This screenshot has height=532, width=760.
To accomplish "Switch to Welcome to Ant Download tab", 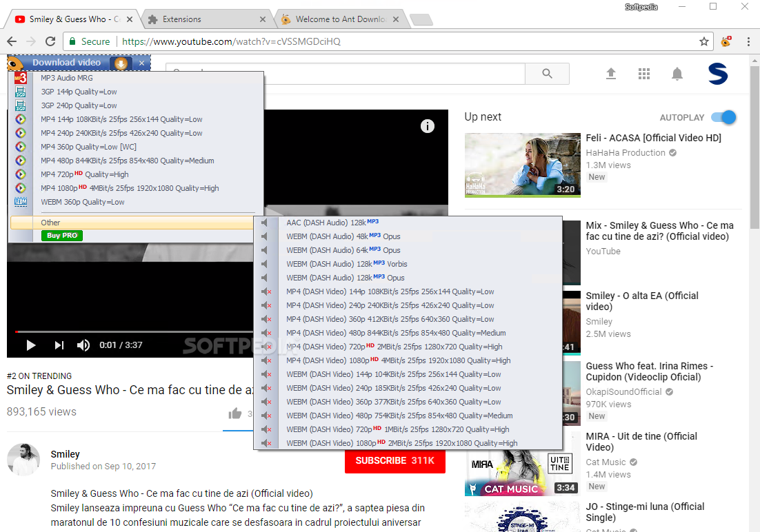I will pyautogui.click(x=340, y=19).
